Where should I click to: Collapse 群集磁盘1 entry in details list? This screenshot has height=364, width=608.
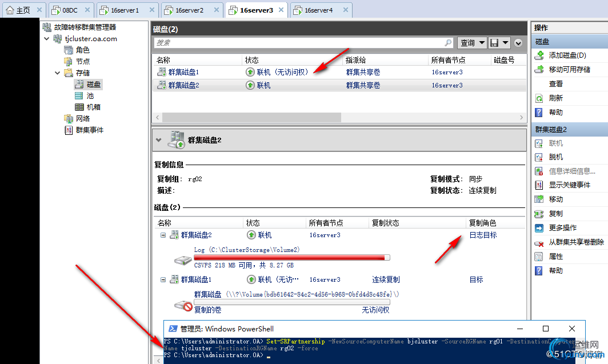[x=163, y=279]
